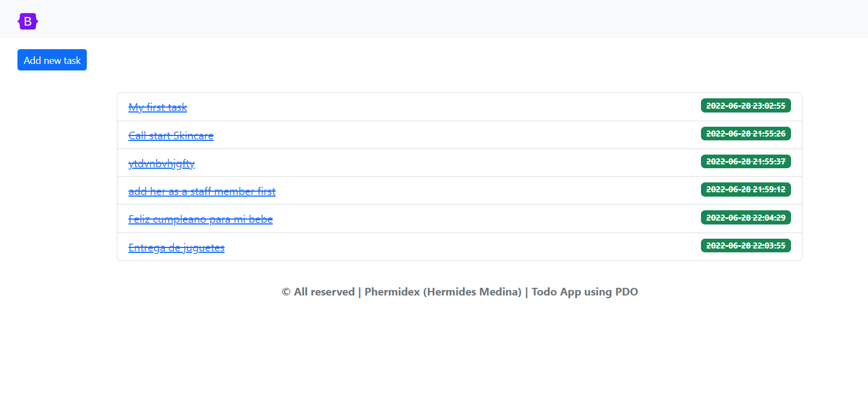Open Feliz cumpleano para mi bebe task
The width and height of the screenshot is (868, 408).
click(x=200, y=219)
